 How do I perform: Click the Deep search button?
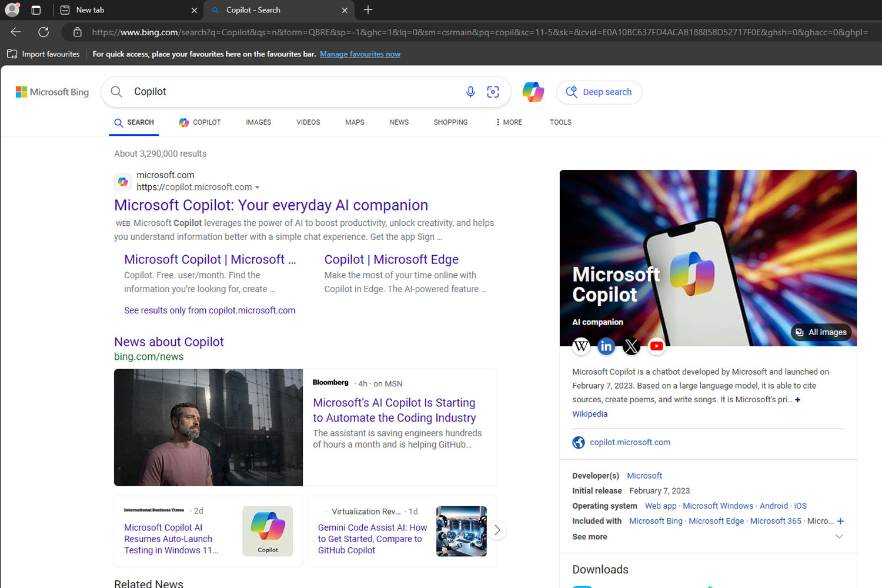pos(599,92)
